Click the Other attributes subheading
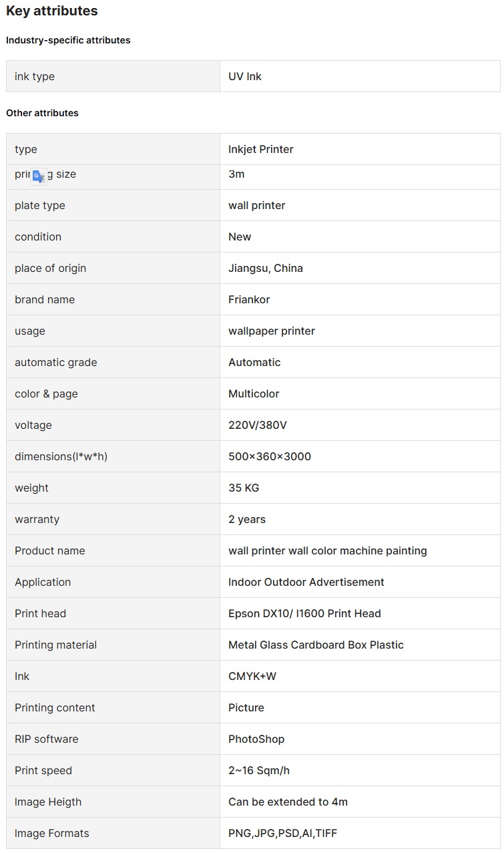The image size is (504, 853). click(42, 113)
